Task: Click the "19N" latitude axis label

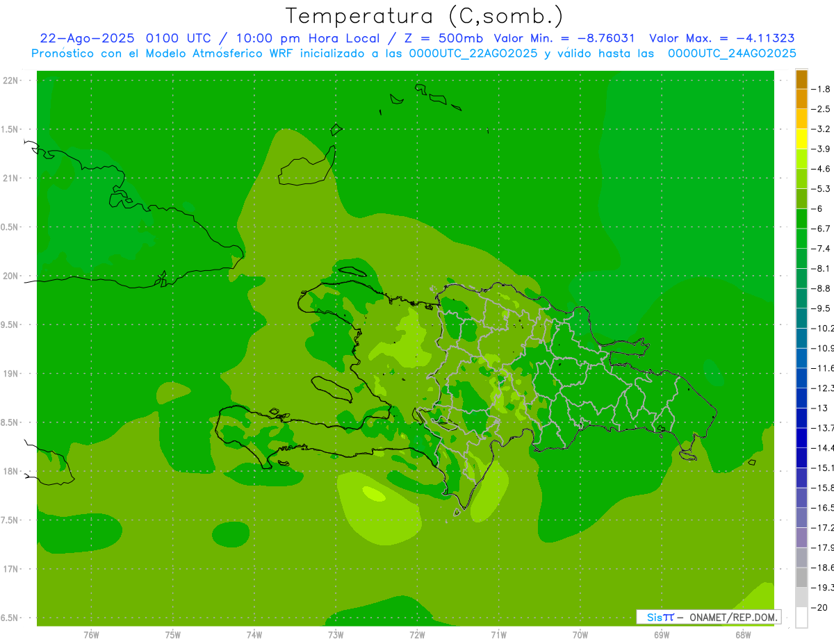Action: 11,374
